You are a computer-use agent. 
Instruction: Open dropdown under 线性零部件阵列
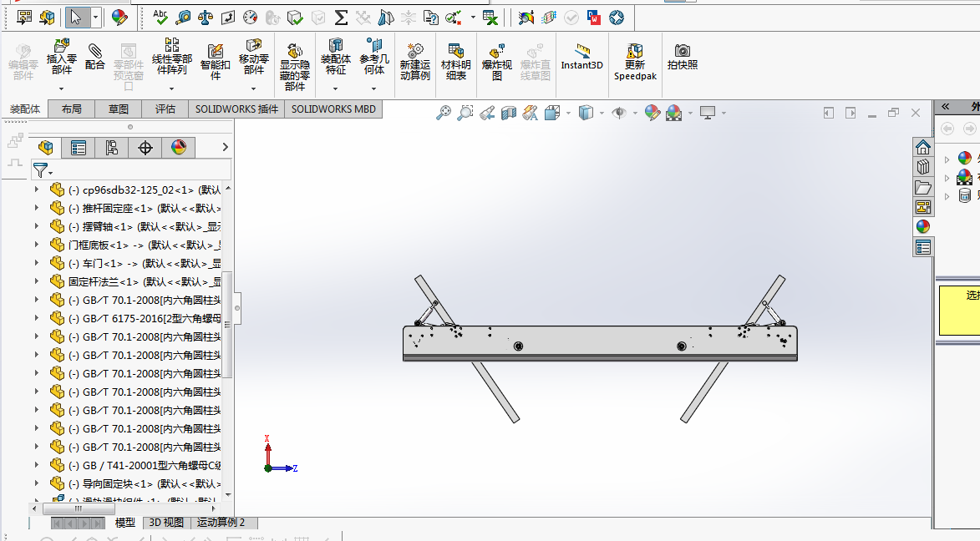click(171, 88)
